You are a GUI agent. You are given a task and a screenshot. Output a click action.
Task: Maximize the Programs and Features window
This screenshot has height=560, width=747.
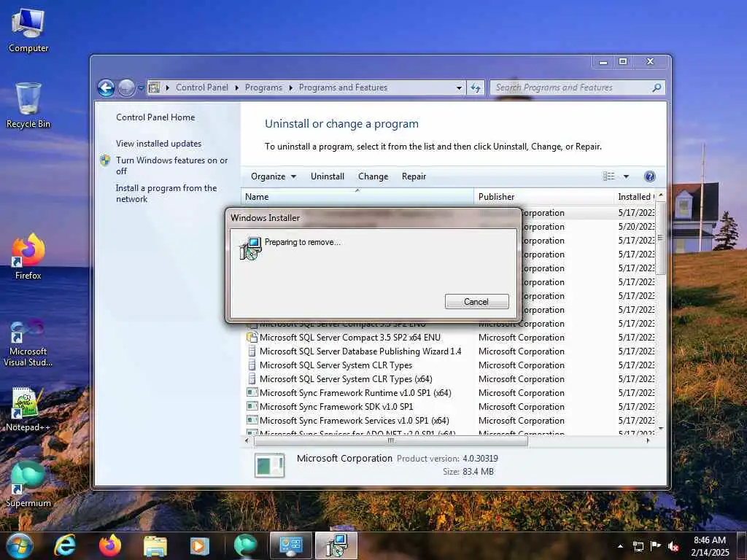pos(623,61)
